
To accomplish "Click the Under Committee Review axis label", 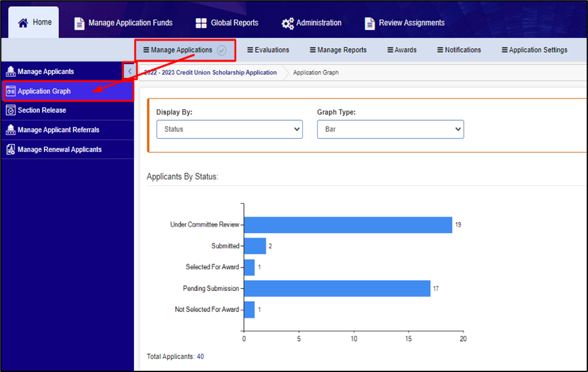I will coord(205,224).
